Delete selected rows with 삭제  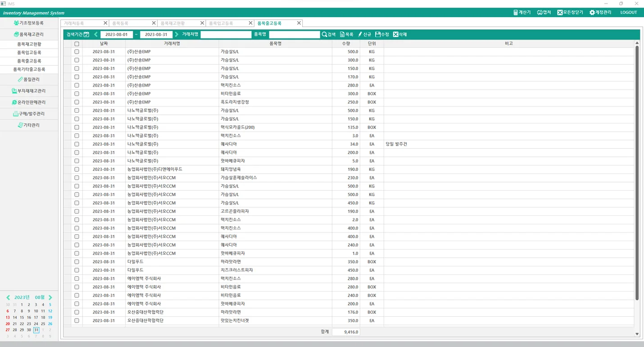click(x=400, y=34)
